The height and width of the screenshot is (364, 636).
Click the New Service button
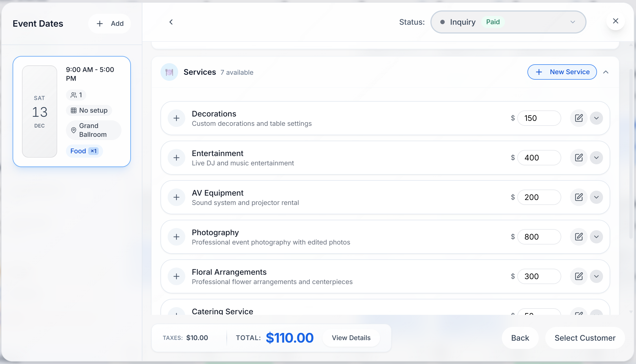click(x=562, y=72)
